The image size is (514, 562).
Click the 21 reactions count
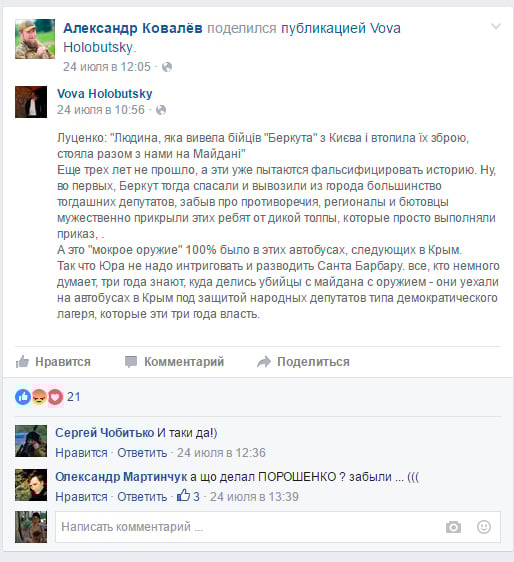pyautogui.click(x=73, y=397)
